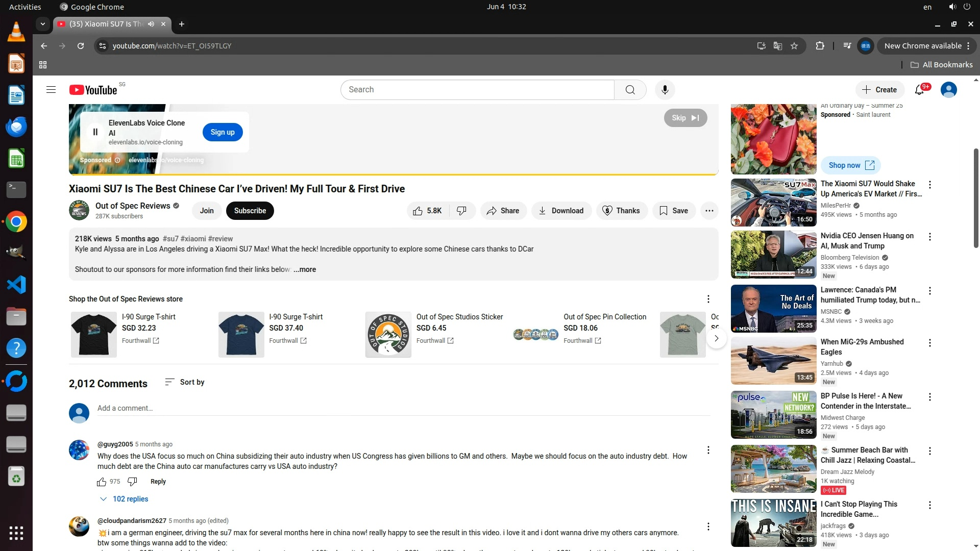Open more actions ellipsis beside Save
This screenshot has height=551, width=980.
(x=709, y=211)
